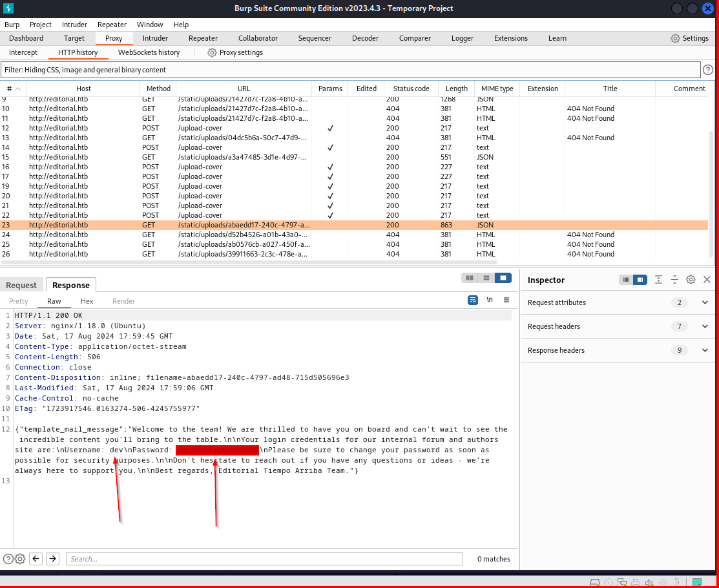Open search settings gear by the search bar
Image resolution: width=719 pixels, height=588 pixels.
point(20,559)
